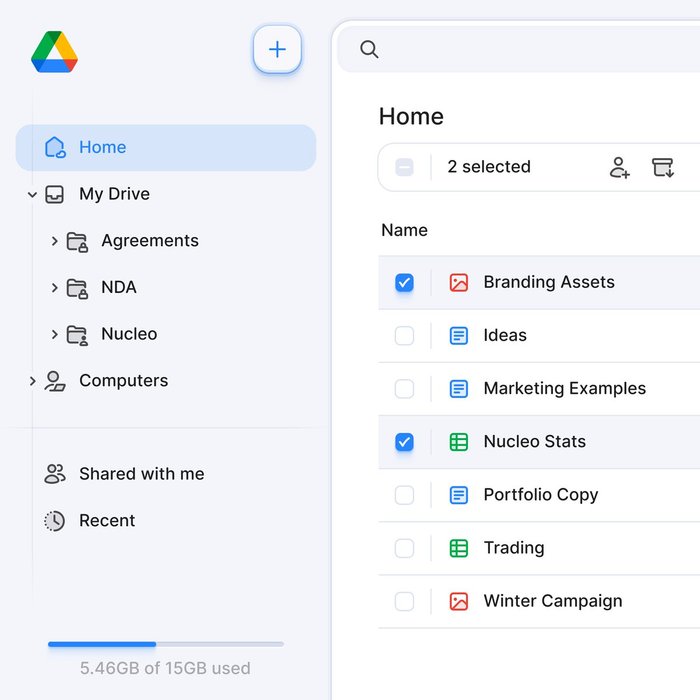Click the Home house icon in the sidebar
The image size is (700, 700).
[55, 147]
